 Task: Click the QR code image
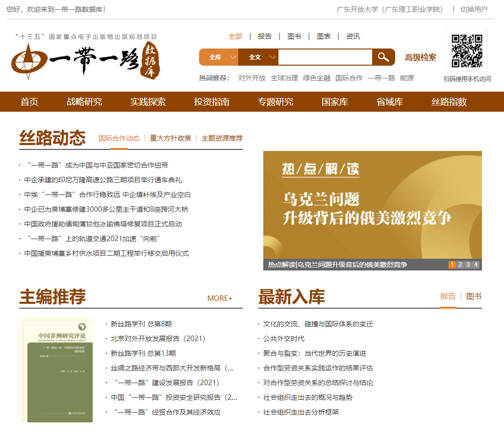(x=467, y=51)
